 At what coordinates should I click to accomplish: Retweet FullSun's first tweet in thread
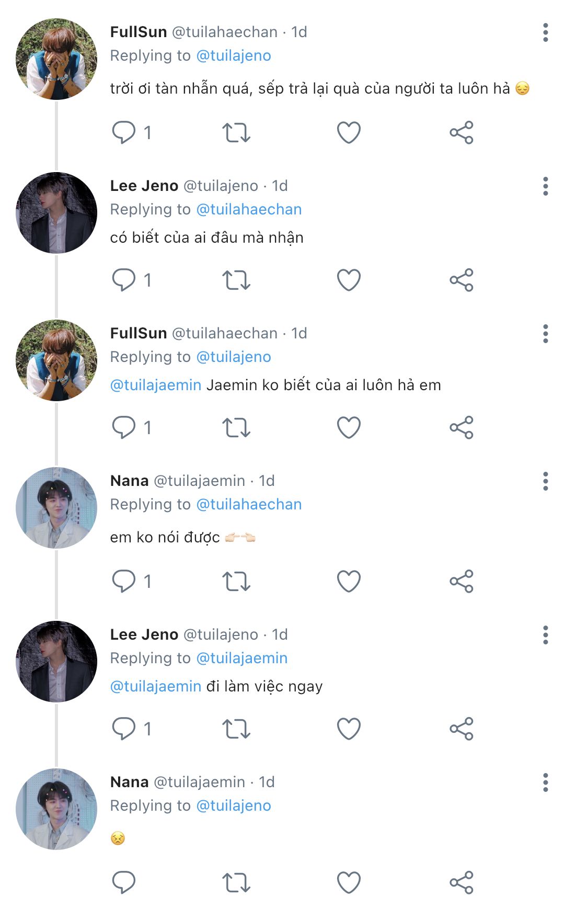point(236,132)
